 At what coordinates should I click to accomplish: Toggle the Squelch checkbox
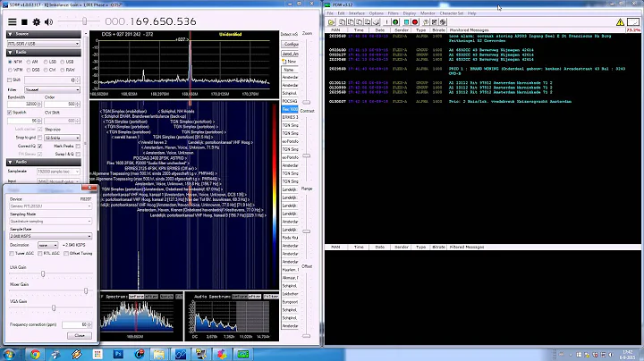(x=10, y=113)
